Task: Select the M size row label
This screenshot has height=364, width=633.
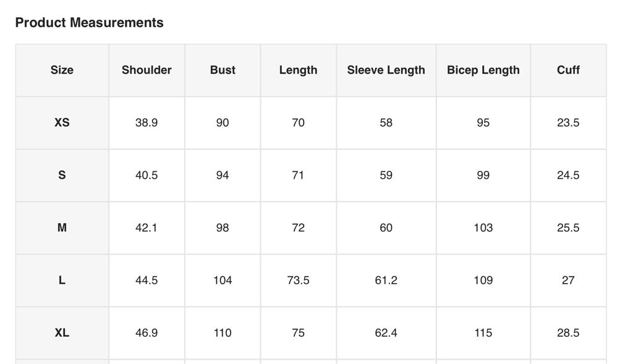Action: 62,227
